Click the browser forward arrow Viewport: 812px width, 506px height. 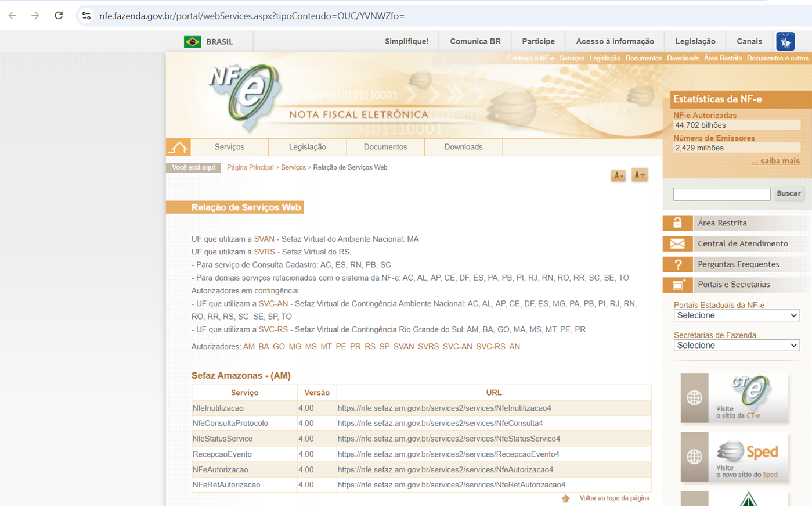(x=35, y=16)
